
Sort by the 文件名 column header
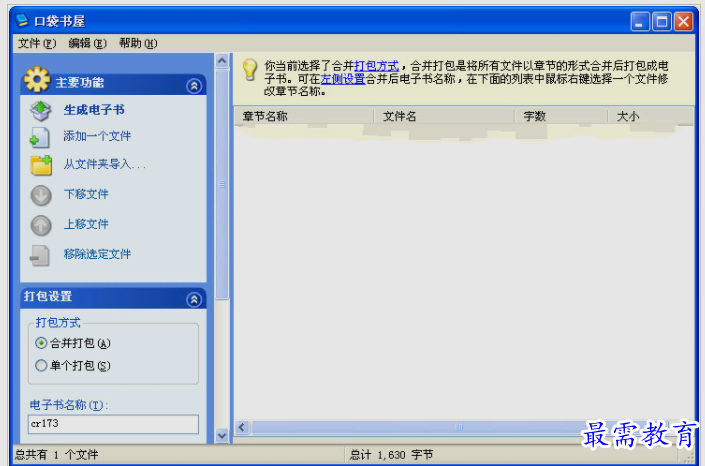click(x=444, y=116)
